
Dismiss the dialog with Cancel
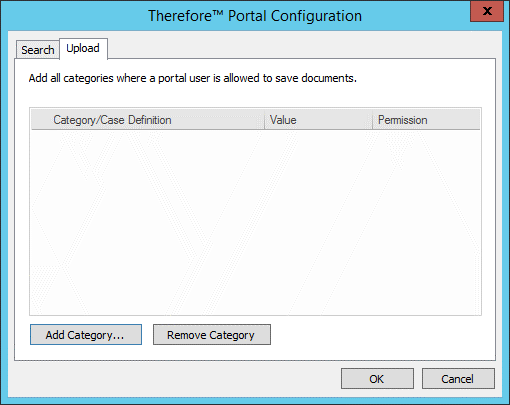[458, 379]
